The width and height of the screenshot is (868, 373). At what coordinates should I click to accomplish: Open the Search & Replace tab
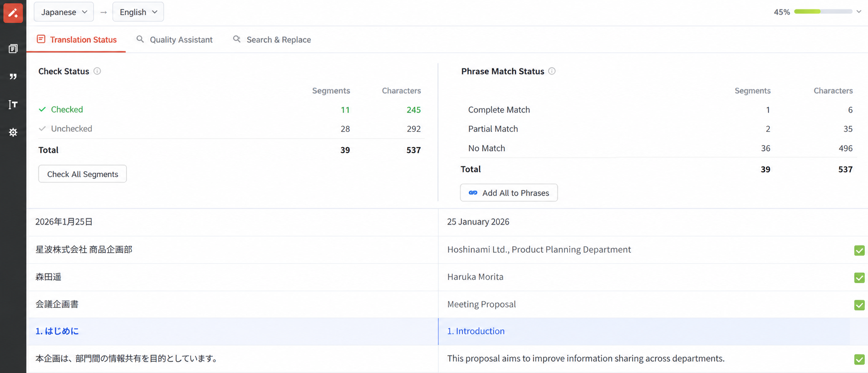tap(272, 39)
